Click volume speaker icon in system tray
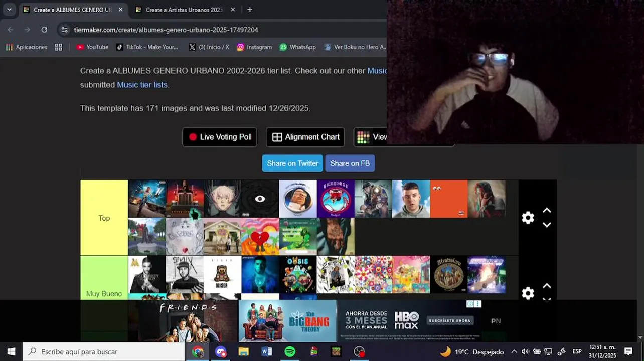Viewport: 644px width, 361px height. pos(525,352)
